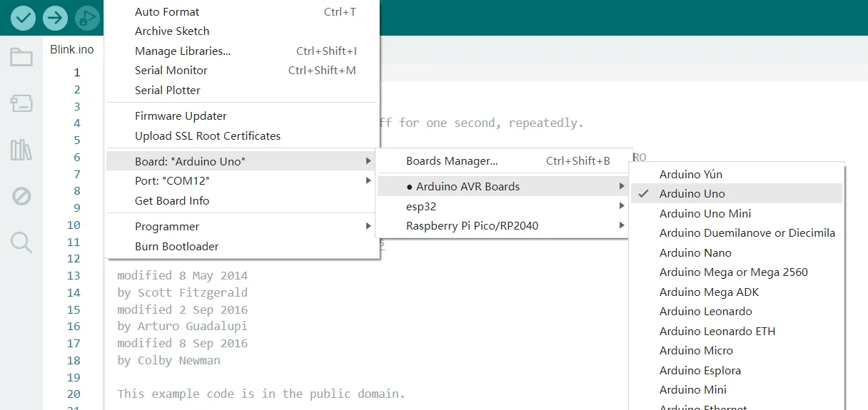868x410 pixels.
Task: Click Boards Manager... entry
Action: tap(452, 160)
